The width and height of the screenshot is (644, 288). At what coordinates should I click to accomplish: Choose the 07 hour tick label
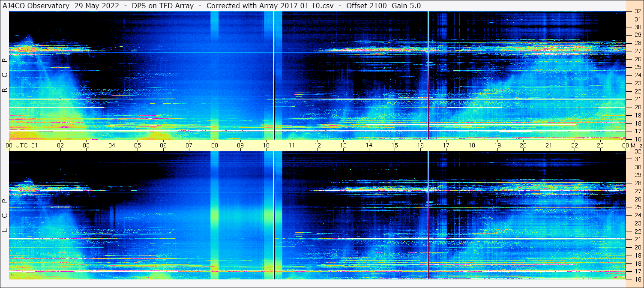[189, 145]
